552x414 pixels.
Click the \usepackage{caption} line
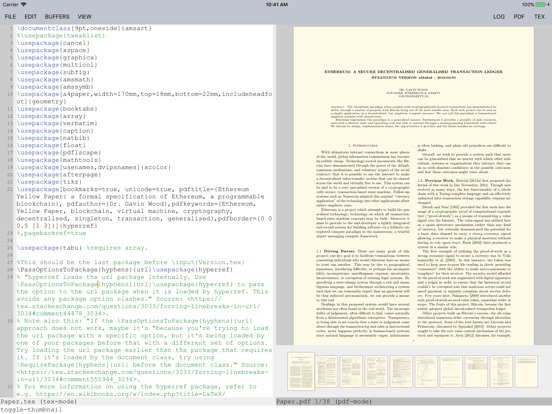[x=55, y=131]
